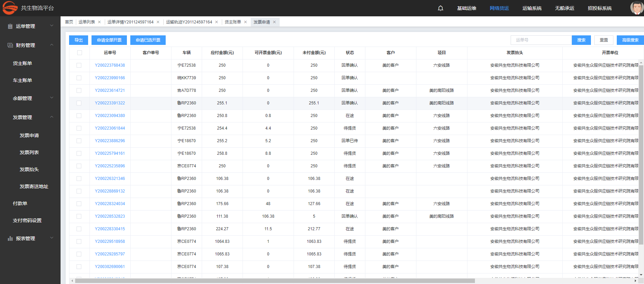Viewport: 644px width, 284px height.
Task: Close the 货主账单 tab
Action: click(245, 22)
